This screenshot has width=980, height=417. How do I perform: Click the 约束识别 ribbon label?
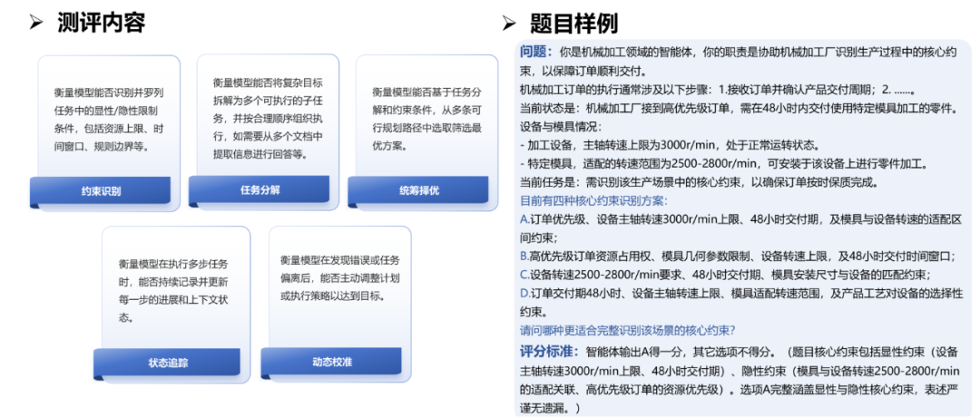(101, 191)
